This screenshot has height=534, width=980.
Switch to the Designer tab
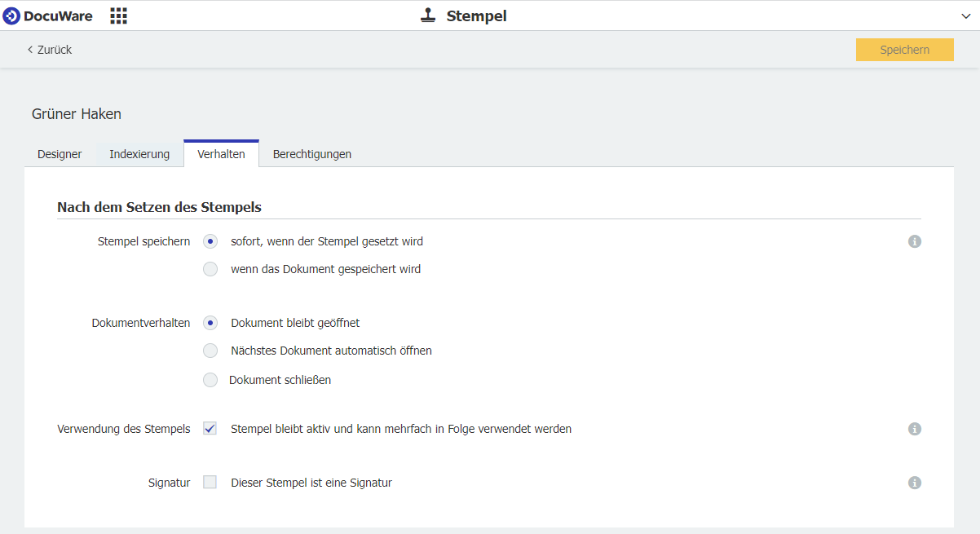click(x=60, y=154)
